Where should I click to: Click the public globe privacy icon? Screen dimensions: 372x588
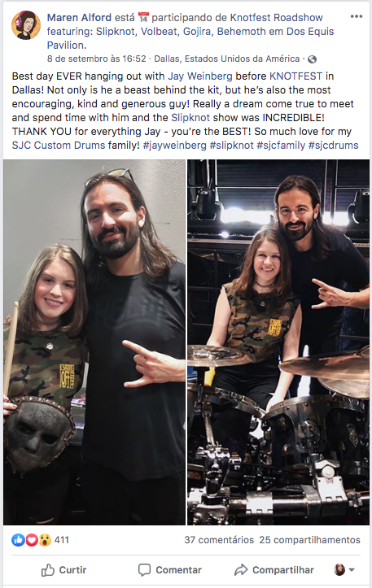312,59
